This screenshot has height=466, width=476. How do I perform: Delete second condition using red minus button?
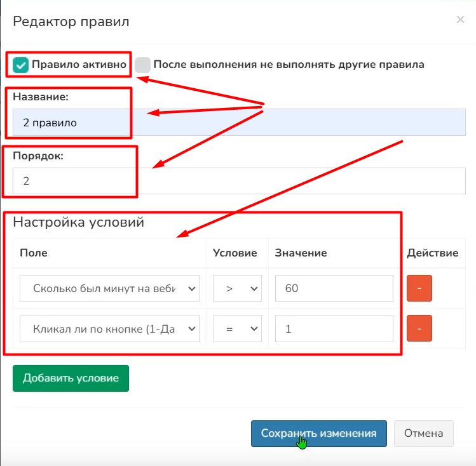tap(419, 328)
